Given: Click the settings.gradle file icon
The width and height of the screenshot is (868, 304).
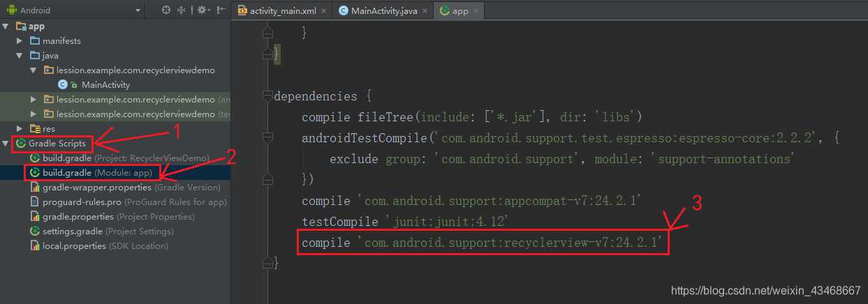Looking at the screenshot, I should click(x=35, y=231).
